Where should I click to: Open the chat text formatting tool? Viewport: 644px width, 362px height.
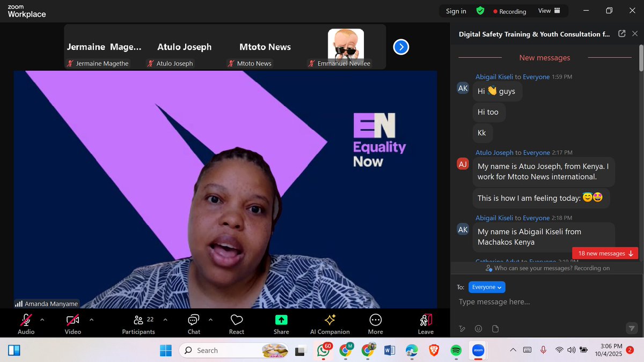(x=462, y=329)
